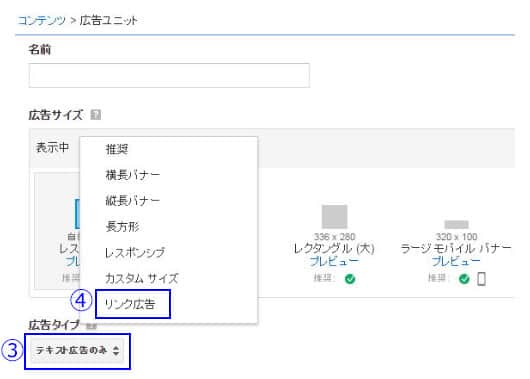
Task: Open プレビュー link under ラージ モバイル バナー
Action: [456, 261]
